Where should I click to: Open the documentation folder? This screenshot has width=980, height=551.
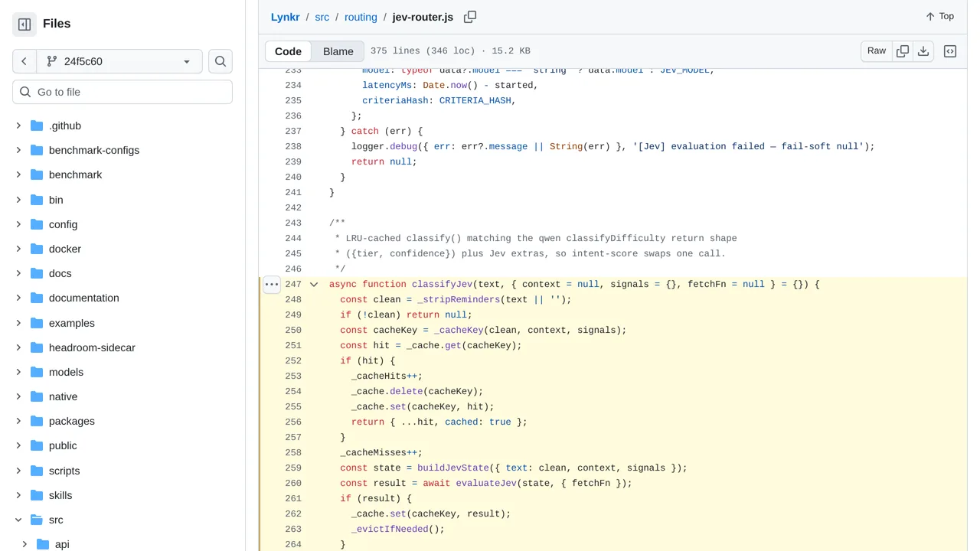[x=84, y=298]
